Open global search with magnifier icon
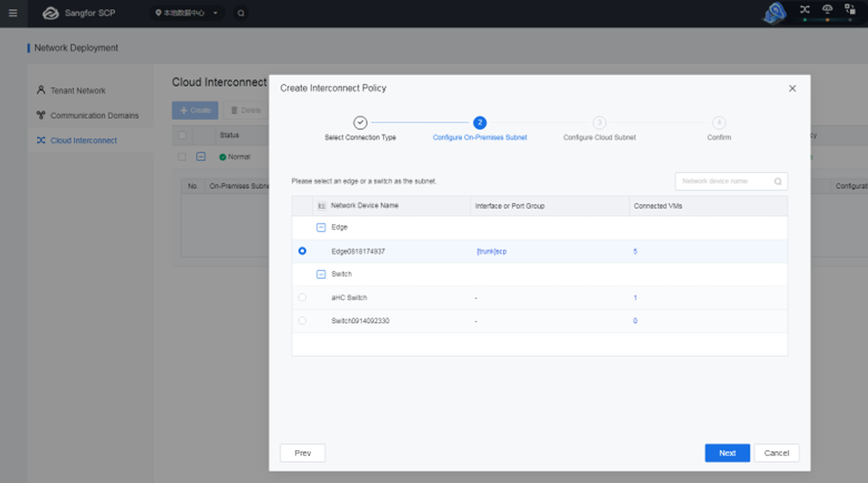The width and height of the screenshot is (868, 483). (x=241, y=12)
